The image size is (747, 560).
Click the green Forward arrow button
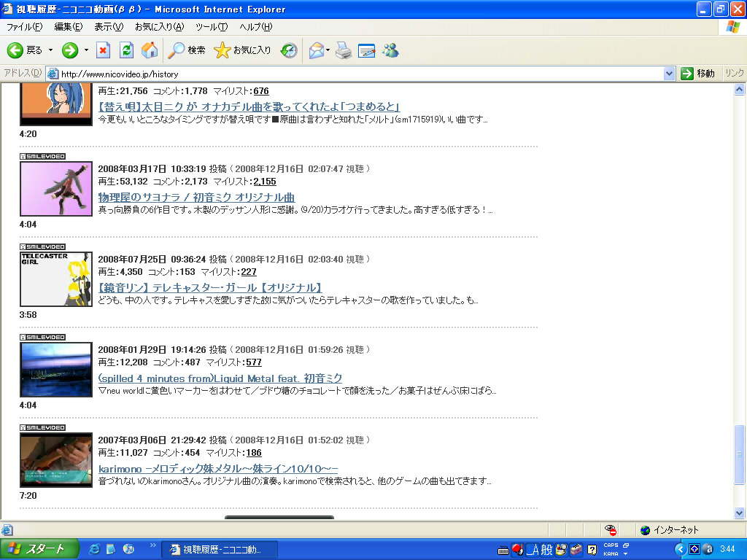(70, 50)
